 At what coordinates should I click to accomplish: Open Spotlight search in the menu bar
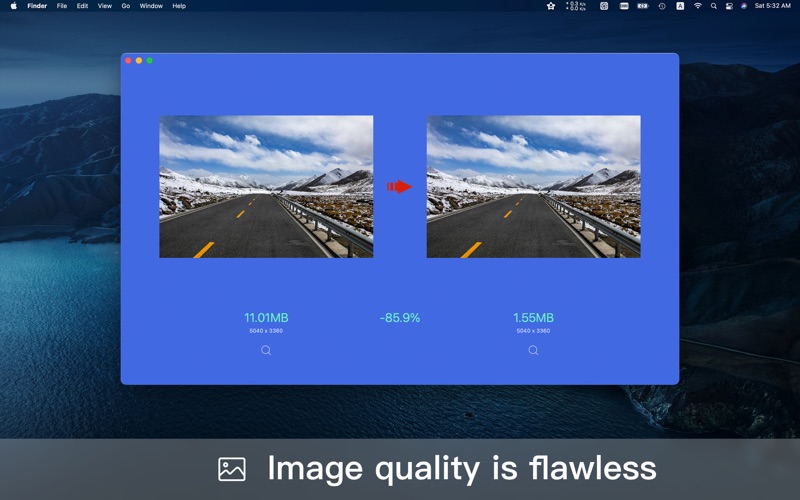[x=713, y=6]
